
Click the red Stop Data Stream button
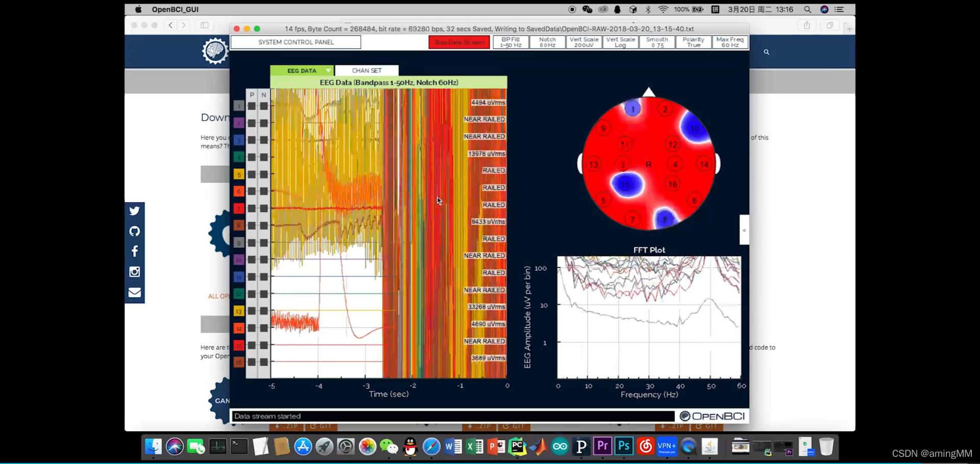pos(459,42)
